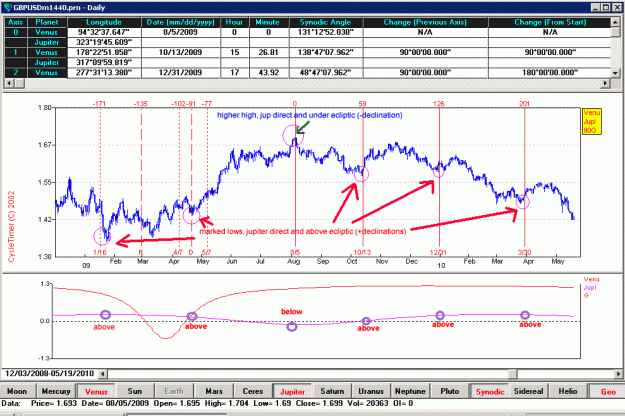This screenshot has height=416, width=625.
Task: Click table horizontal scroll left arrow
Action: point(10,83)
